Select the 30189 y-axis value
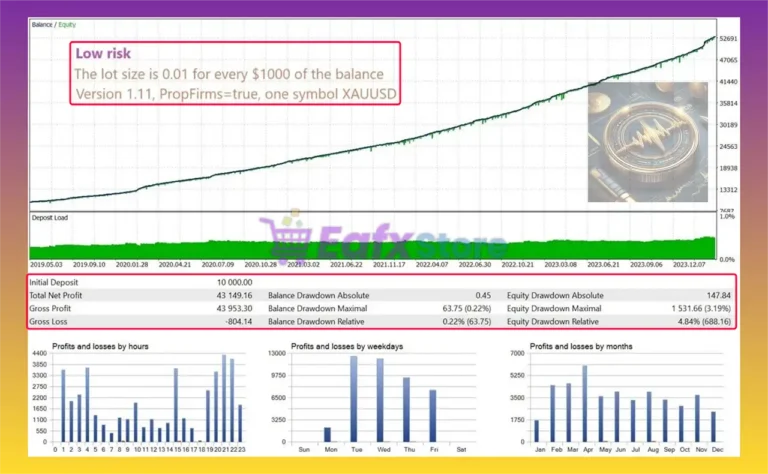 pyautogui.click(x=728, y=124)
